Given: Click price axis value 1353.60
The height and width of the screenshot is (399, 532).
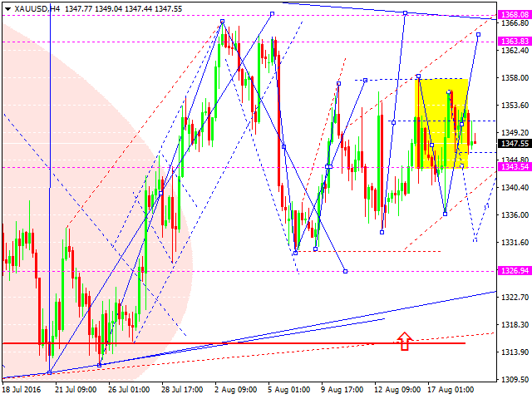Looking at the screenshot, I should pyautogui.click(x=515, y=106).
